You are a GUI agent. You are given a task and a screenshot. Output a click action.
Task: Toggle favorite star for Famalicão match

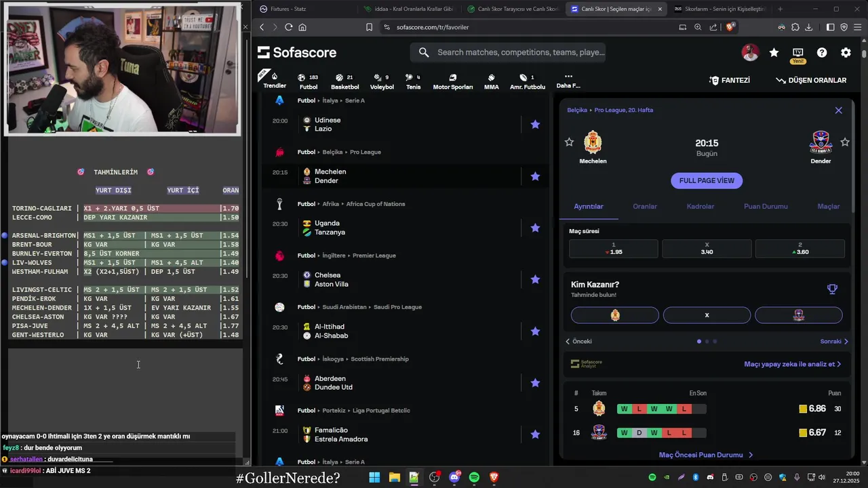(535, 434)
